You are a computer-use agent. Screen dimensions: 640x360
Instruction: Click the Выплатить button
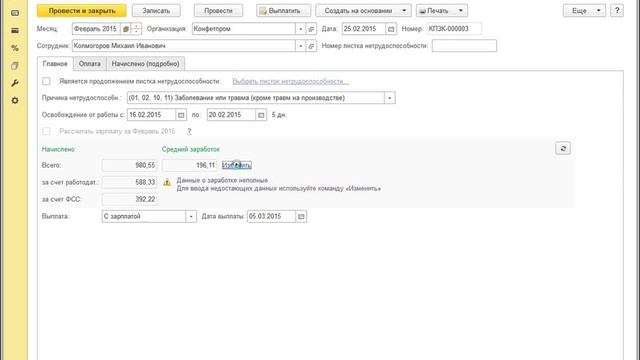[x=283, y=11]
